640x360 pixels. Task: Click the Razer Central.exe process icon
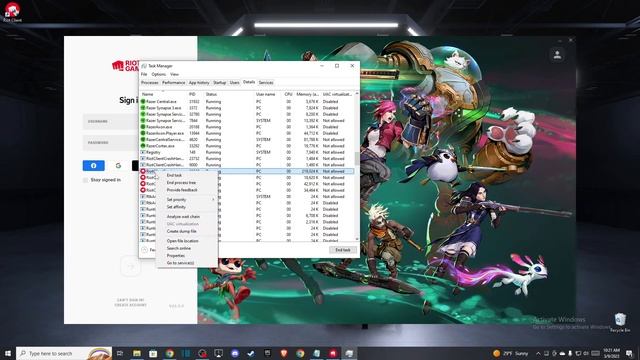point(143,101)
